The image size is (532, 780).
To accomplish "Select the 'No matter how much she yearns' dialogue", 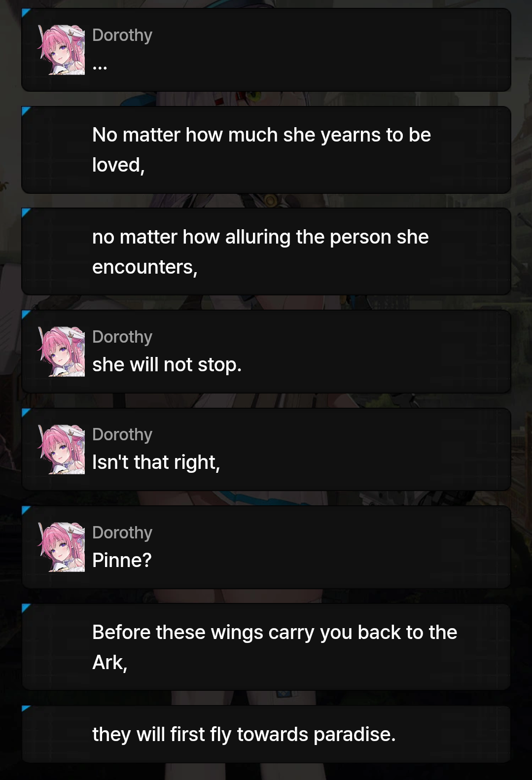I will click(x=261, y=150).
